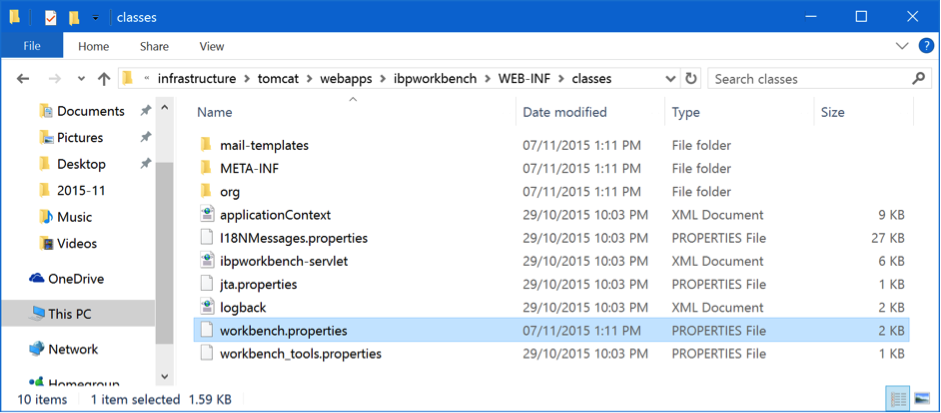Click the Network icon in navigation pane
Screen dimensions: 941x413
(x=37, y=349)
